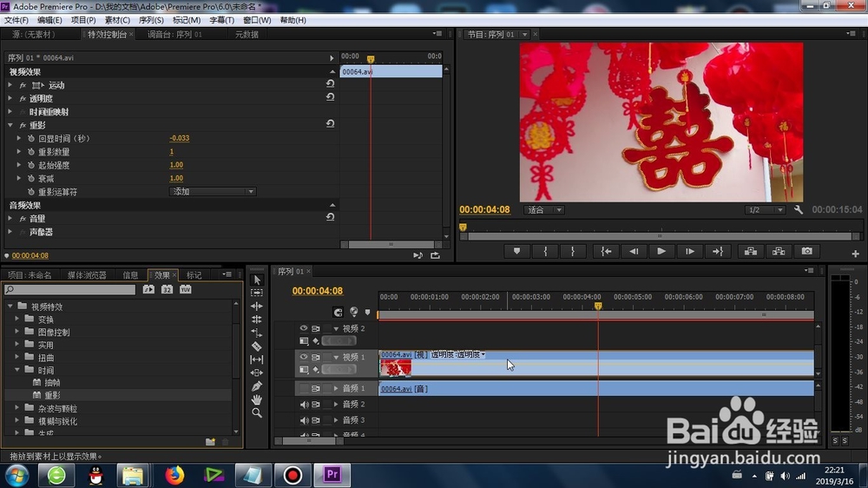This screenshot has width=868, height=488.
Task: Click the timeline timecode 00:00:04:08
Action: (x=318, y=291)
